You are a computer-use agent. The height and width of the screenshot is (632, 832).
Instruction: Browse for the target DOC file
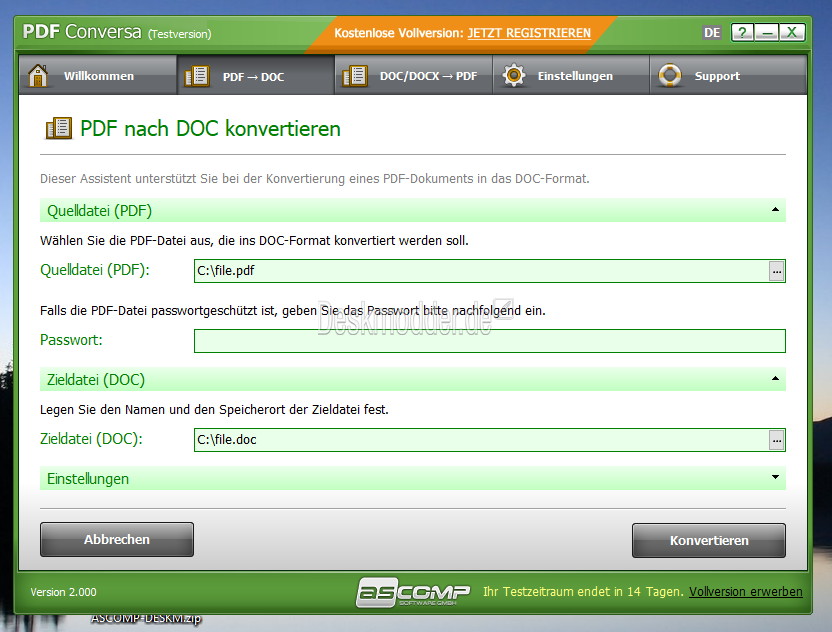coord(776,440)
